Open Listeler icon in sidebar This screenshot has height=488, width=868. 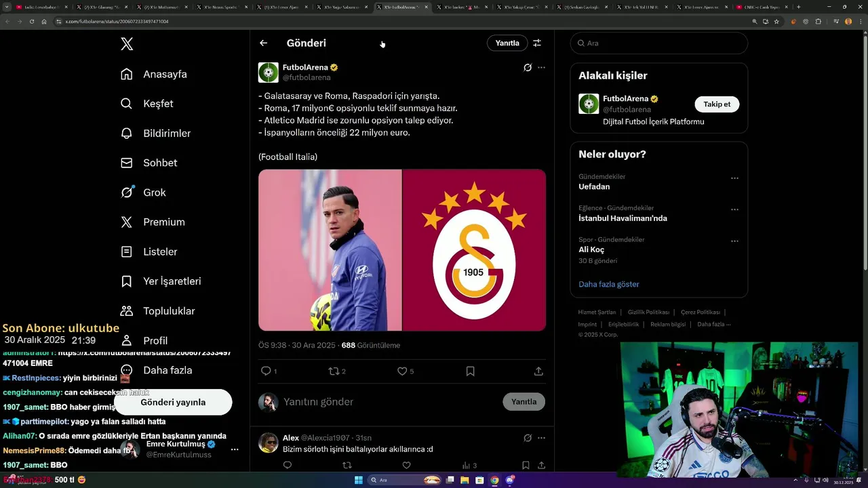coord(127,251)
